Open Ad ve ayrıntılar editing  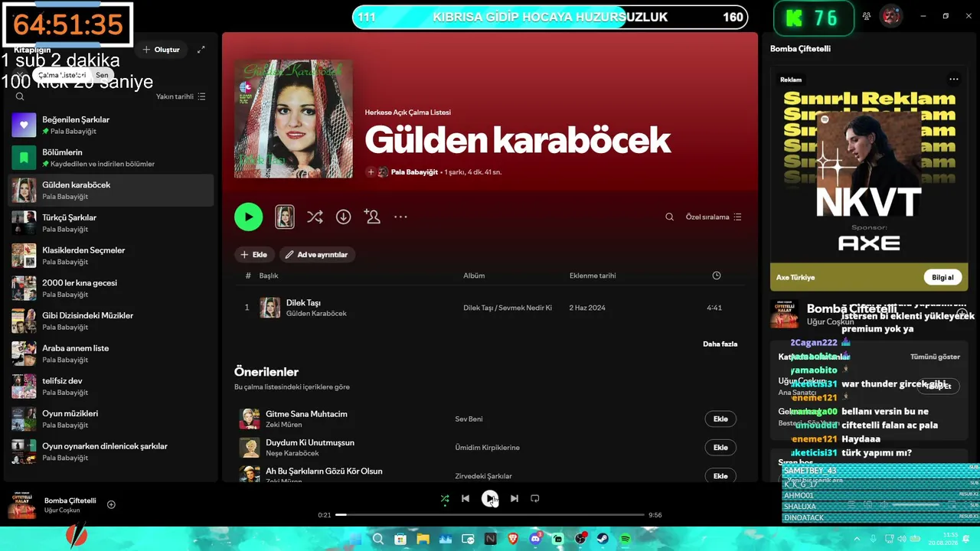[317, 254]
